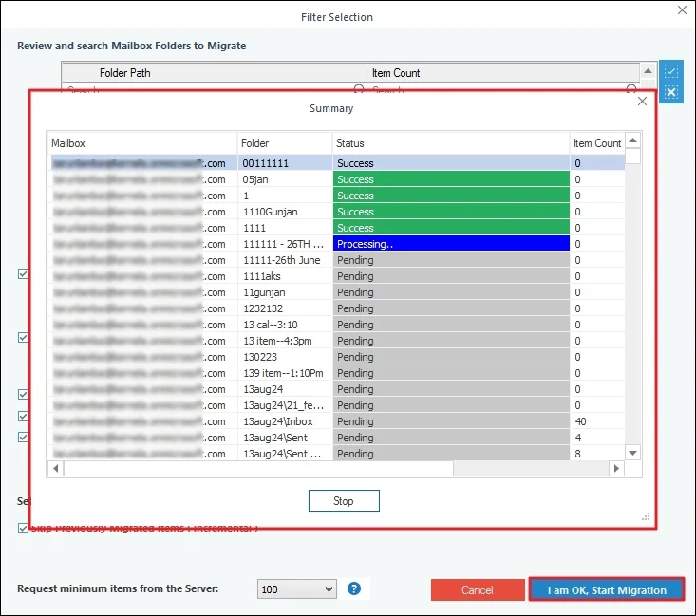Select the 13aug24\Sent folder cell
Screen dimensions: 696x616
[285, 438]
